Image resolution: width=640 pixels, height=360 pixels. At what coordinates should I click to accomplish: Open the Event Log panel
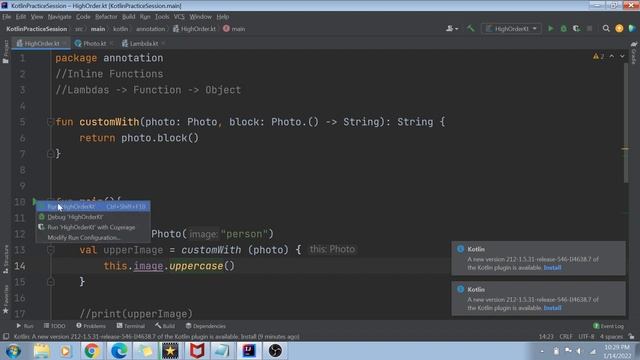click(609, 326)
